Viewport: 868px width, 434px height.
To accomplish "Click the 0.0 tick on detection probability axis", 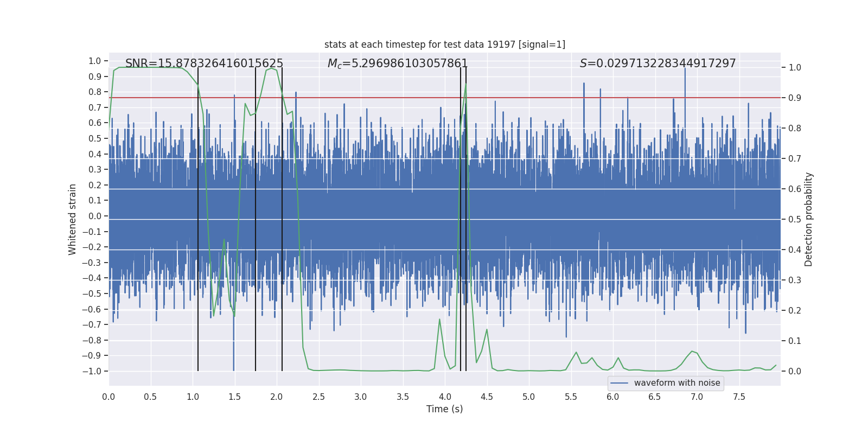I will [x=795, y=372].
